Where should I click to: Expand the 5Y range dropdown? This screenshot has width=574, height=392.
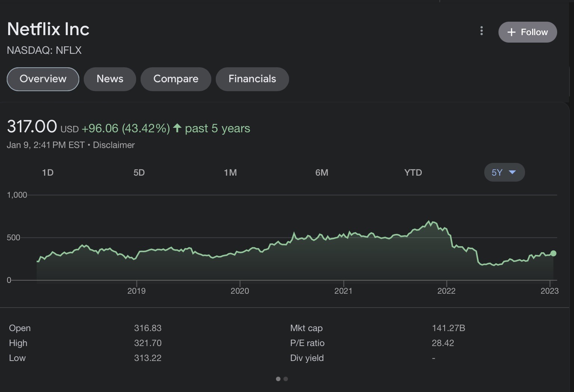(504, 173)
